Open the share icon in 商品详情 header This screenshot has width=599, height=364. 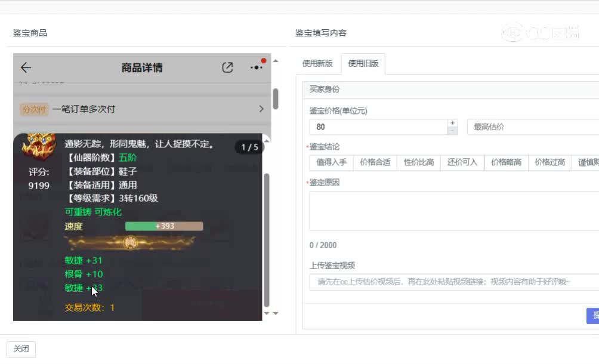227,67
